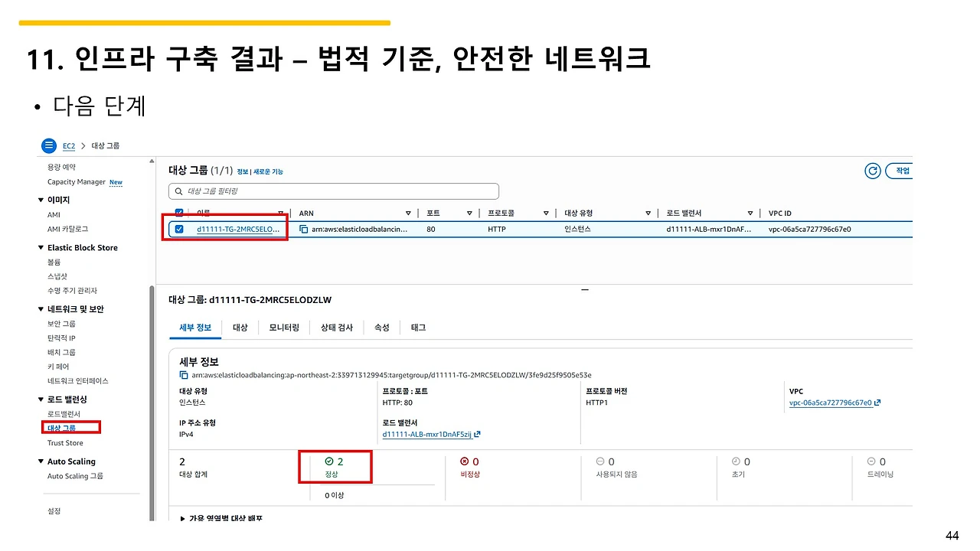Click the unused status icon above 사용되지 않음

click(x=600, y=461)
